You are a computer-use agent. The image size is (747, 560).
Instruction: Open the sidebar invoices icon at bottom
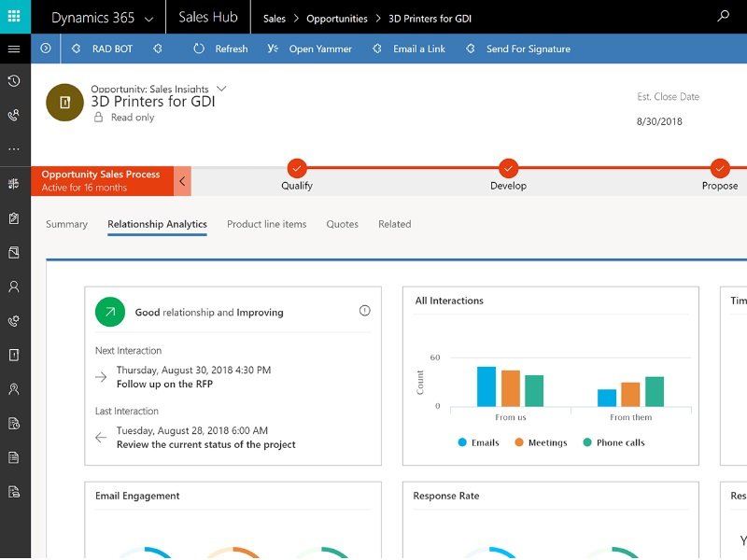tap(14, 492)
